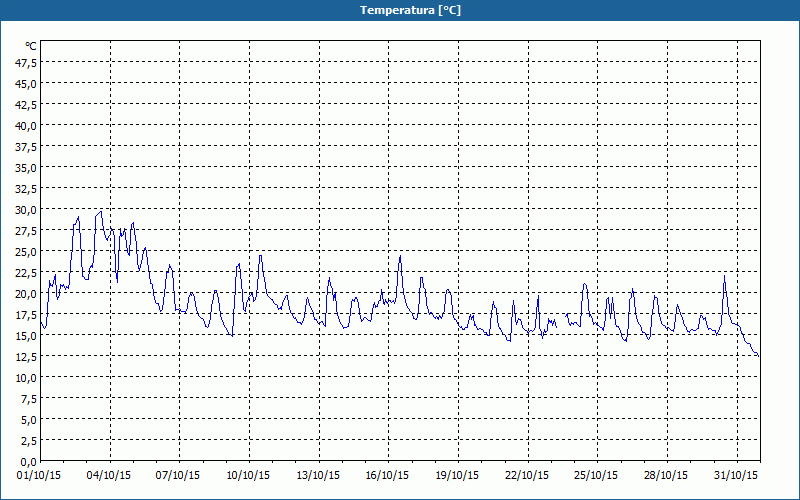Click the 13/10/15 date label
Image resolution: width=800 pixels, height=500 pixels.
tap(318, 476)
